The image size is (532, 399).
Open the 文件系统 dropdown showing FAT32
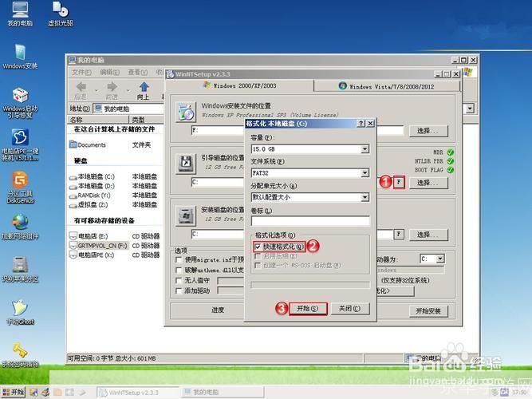pyautogui.click(x=365, y=173)
